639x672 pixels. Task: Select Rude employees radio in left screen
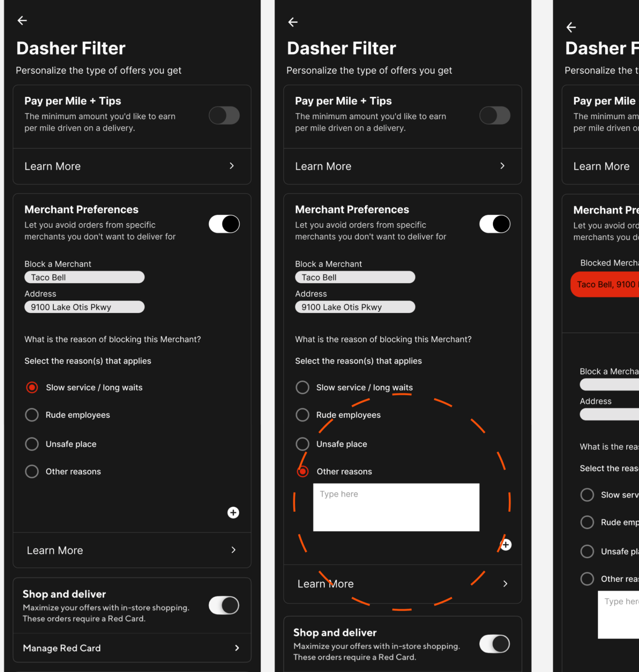(32, 415)
